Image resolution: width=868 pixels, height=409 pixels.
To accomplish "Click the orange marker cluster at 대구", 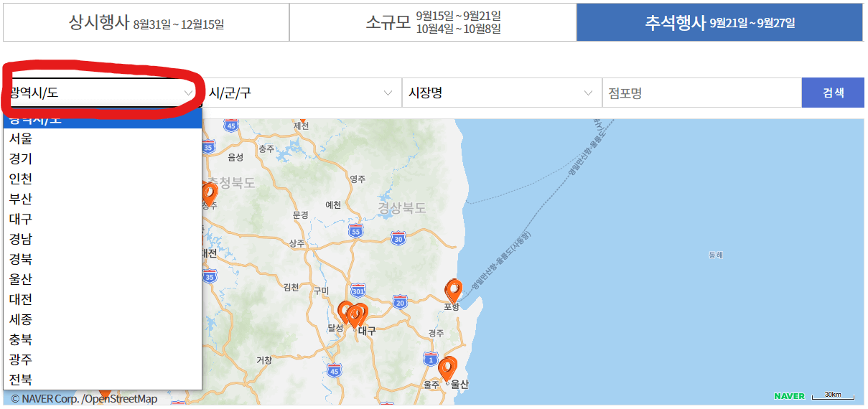I will pos(353,314).
